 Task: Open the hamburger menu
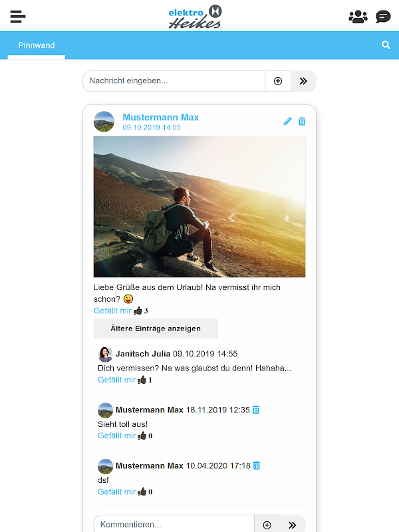18,16
